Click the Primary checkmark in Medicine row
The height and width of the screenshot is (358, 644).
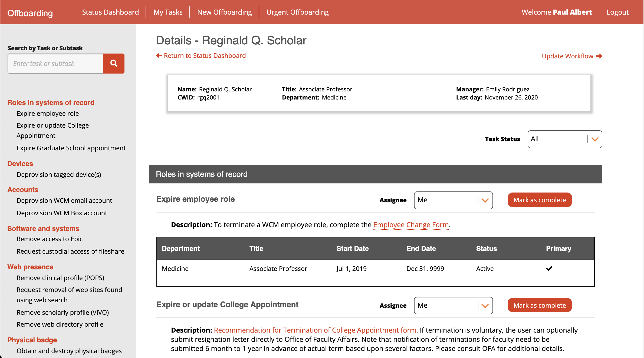point(549,268)
